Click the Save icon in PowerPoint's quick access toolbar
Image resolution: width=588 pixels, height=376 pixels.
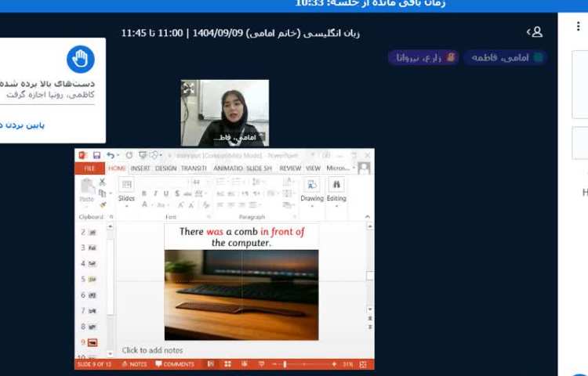(x=96, y=155)
